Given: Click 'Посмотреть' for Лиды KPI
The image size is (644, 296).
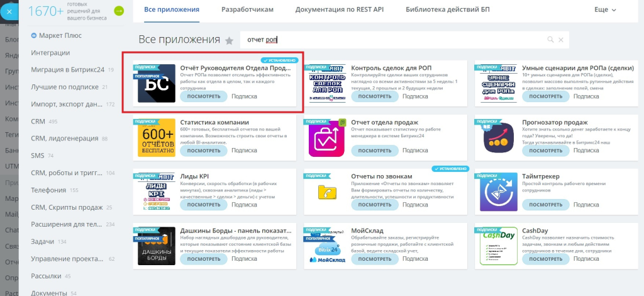Looking at the screenshot, I should pos(204,205).
